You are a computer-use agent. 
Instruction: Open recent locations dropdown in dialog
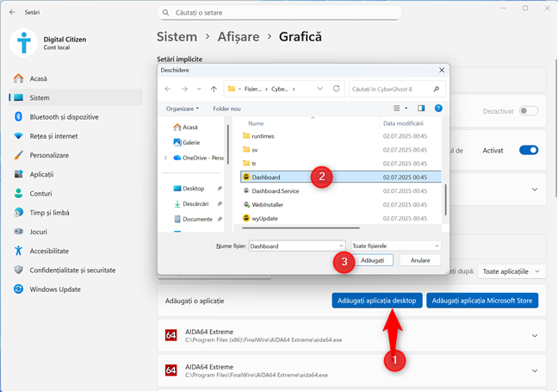[199, 89]
